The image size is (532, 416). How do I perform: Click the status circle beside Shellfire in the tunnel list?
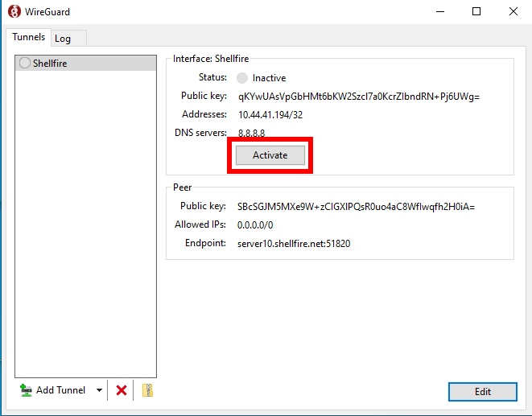point(24,63)
